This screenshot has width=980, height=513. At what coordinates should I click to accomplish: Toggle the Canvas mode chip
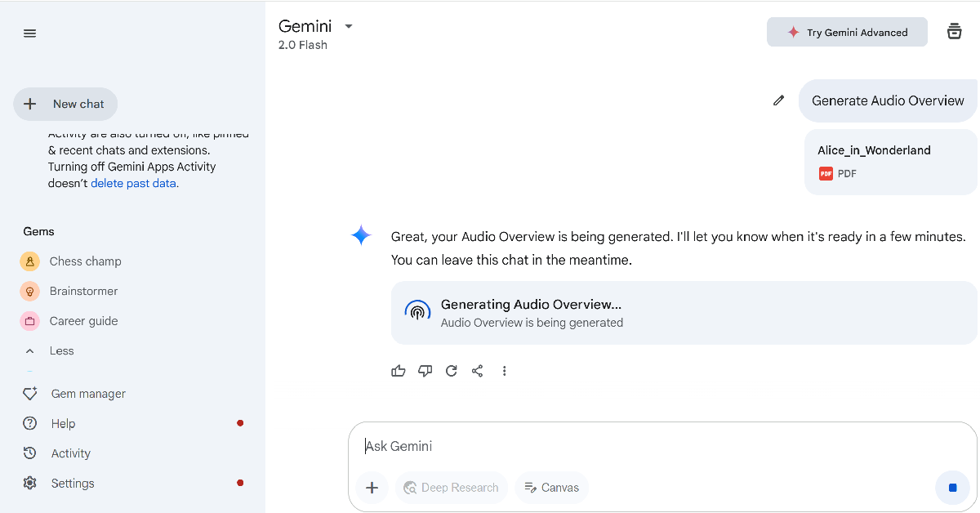tap(551, 488)
